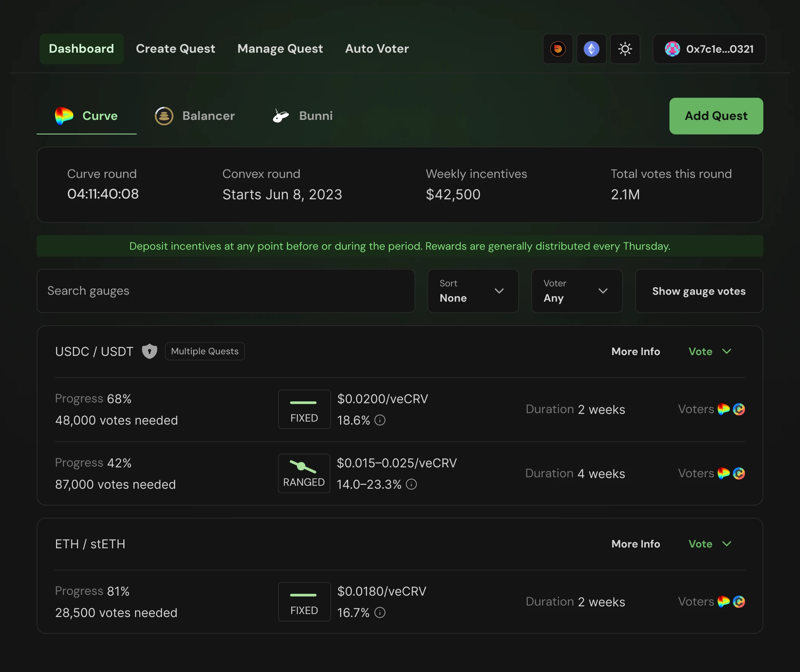
Task: Open Auto Voter page
Action: tap(377, 49)
